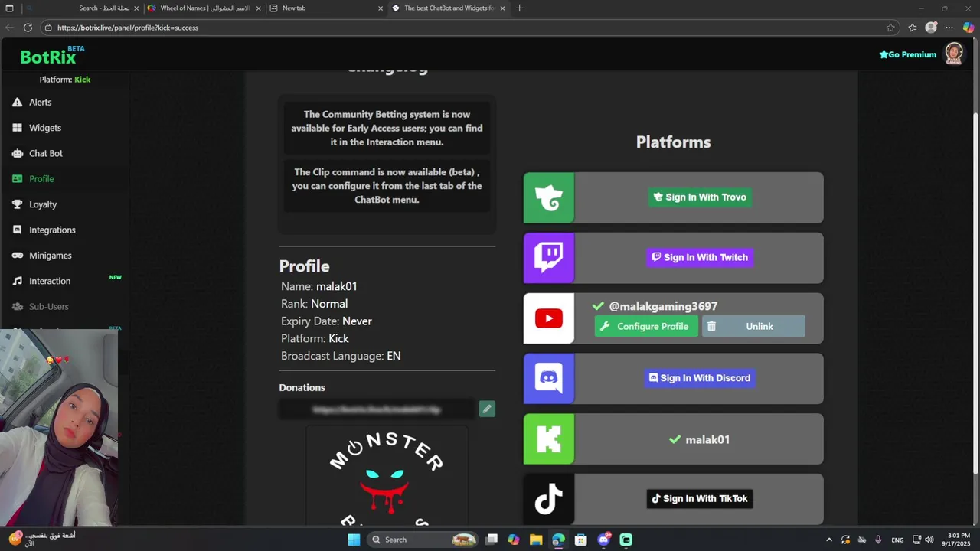Switch to the Wheel of Names tab
The height and width of the screenshot is (551, 980).
pyautogui.click(x=204, y=8)
